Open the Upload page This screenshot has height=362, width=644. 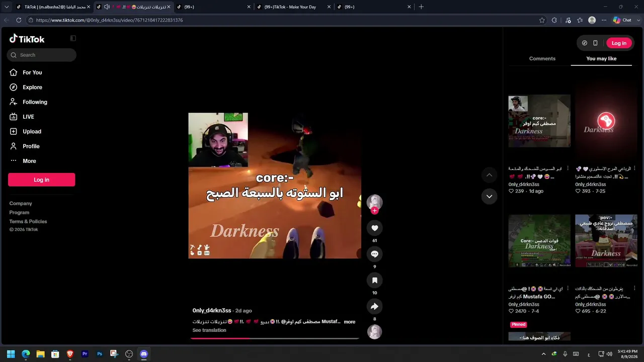click(x=32, y=131)
